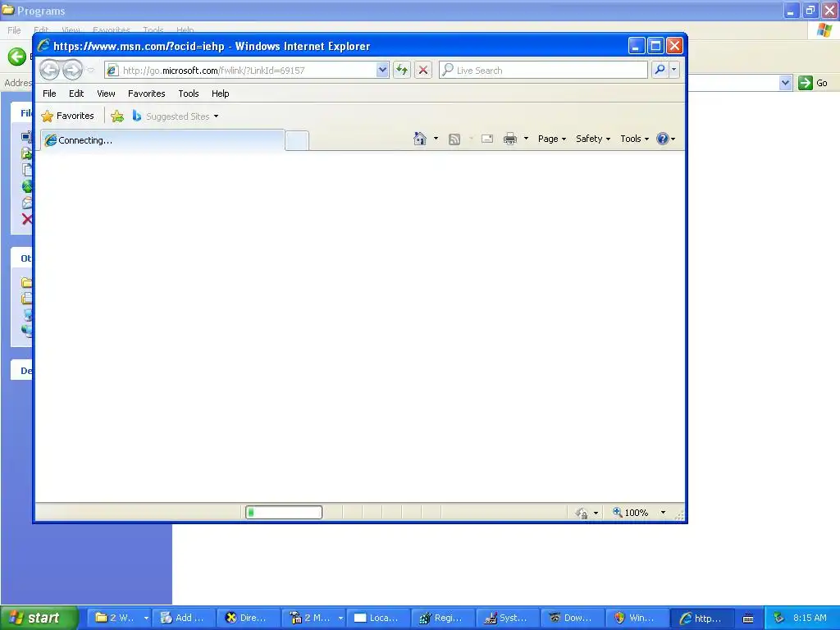The height and width of the screenshot is (630, 840).
Task: Click the Start button
Action: click(39, 618)
